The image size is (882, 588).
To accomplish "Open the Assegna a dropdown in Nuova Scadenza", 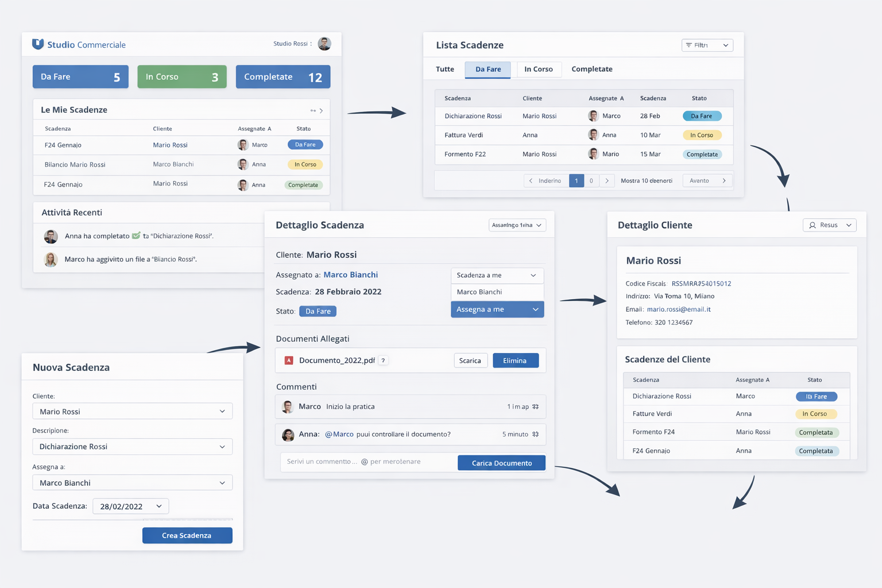I will (133, 483).
